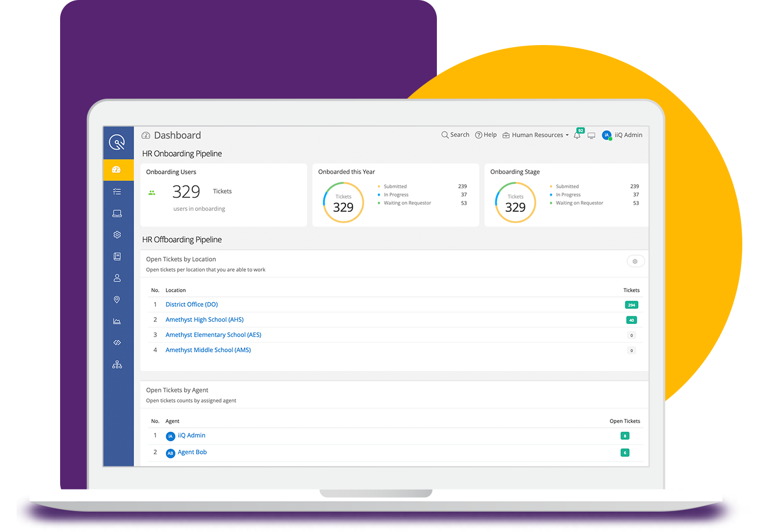Expand the iiQ Admin user menu
This screenshot has width=760, height=532.
(x=622, y=135)
